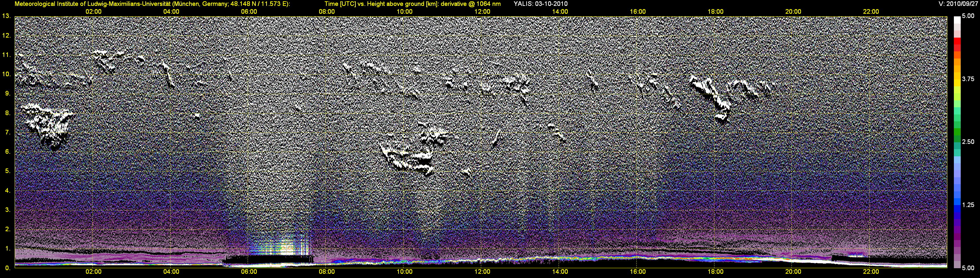Image resolution: width=980 pixels, height=278 pixels.
Task: Pick the 10. height axis label
Action: (x=6, y=74)
